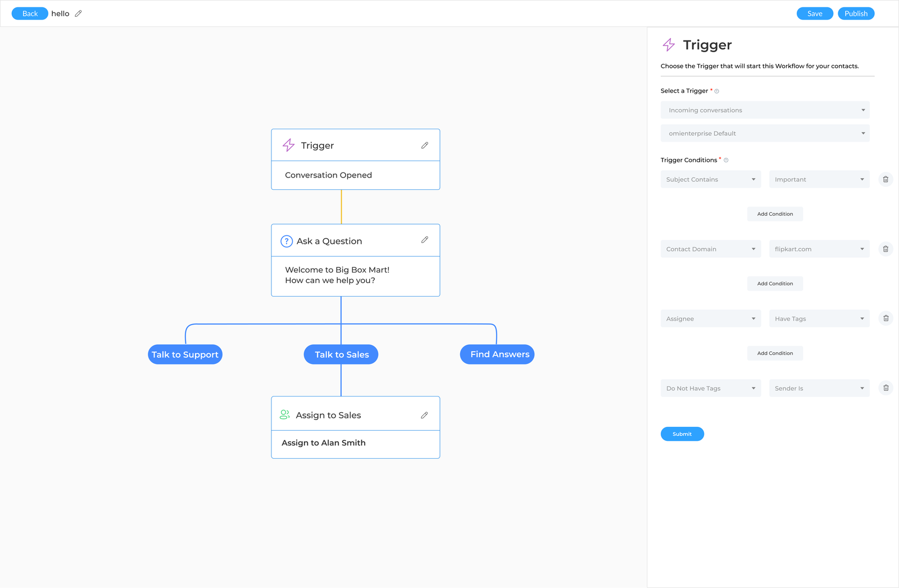This screenshot has height=588, width=899.
Task: Open the Incoming conversations dropdown
Action: 765,110
